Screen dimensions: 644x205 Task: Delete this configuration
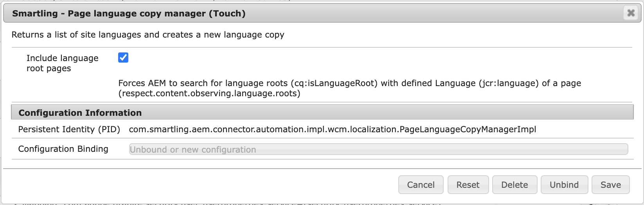click(514, 185)
